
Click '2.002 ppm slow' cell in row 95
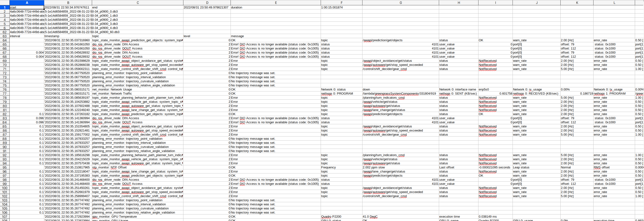pos(400,167)
